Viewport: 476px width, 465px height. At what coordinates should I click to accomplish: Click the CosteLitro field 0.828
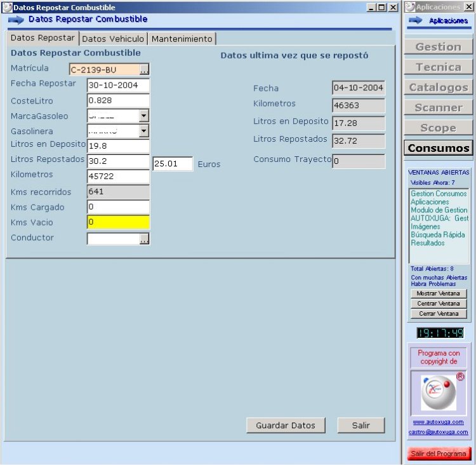[x=118, y=100]
